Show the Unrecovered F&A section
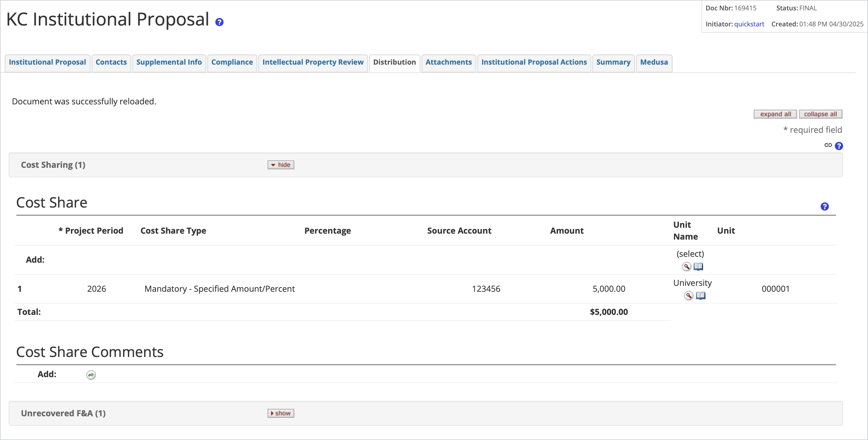868x440 pixels. point(280,413)
